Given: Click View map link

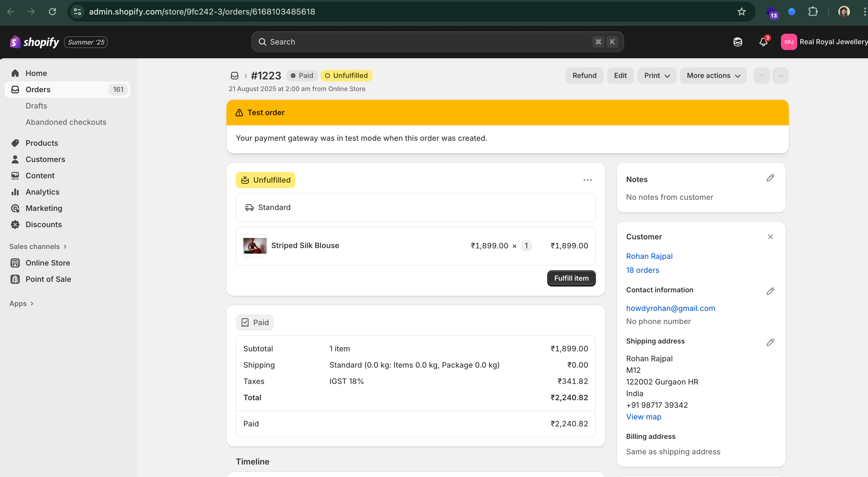Looking at the screenshot, I should pyautogui.click(x=643, y=417).
